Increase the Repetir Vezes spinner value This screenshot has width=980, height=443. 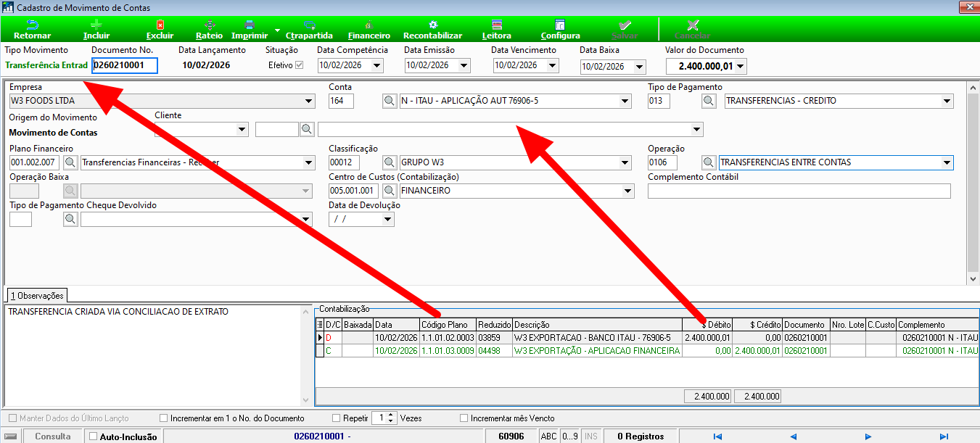click(x=391, y=415)
